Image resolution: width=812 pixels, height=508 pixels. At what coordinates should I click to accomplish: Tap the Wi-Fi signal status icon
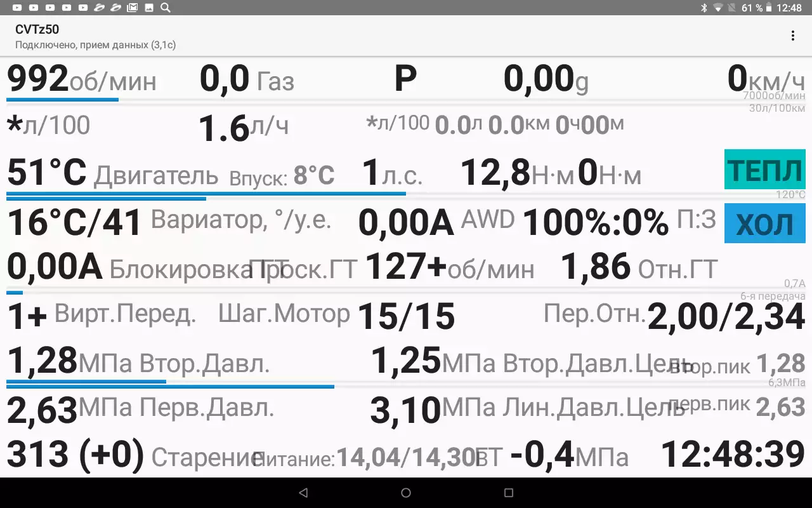[x=717, y=8]
